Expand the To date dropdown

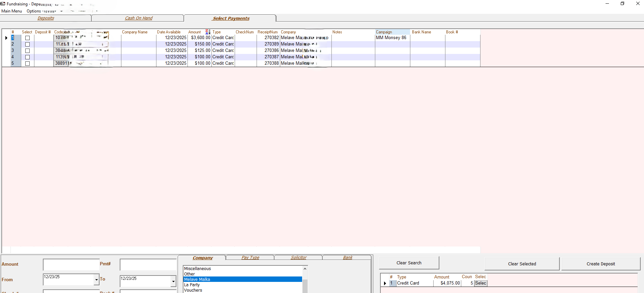tap(173, 281)
